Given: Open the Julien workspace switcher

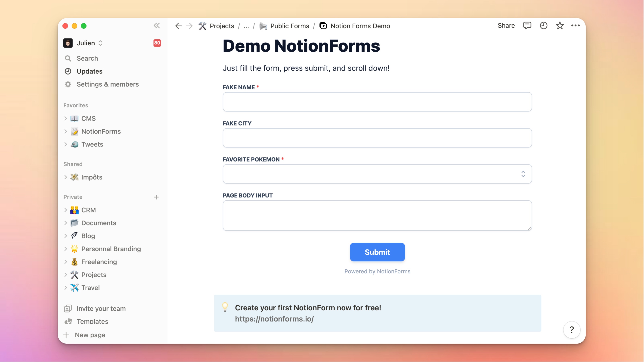Looking at the screenshot, I should click(89, 43).
